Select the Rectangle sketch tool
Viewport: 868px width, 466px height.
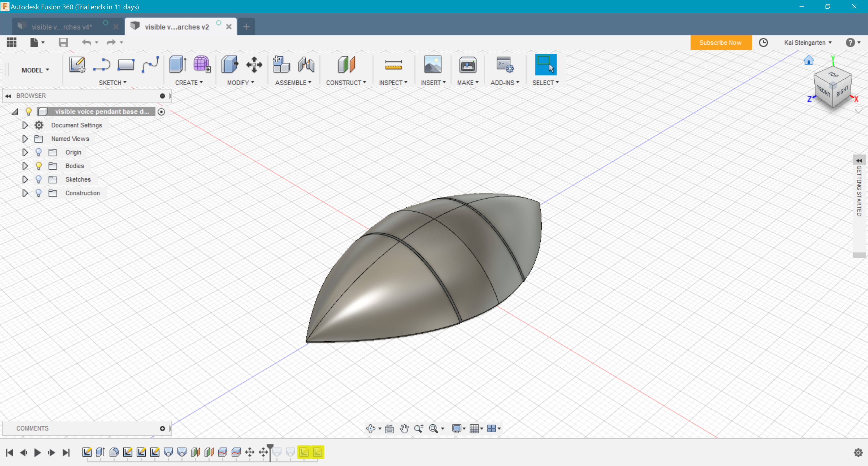(126, 64)
